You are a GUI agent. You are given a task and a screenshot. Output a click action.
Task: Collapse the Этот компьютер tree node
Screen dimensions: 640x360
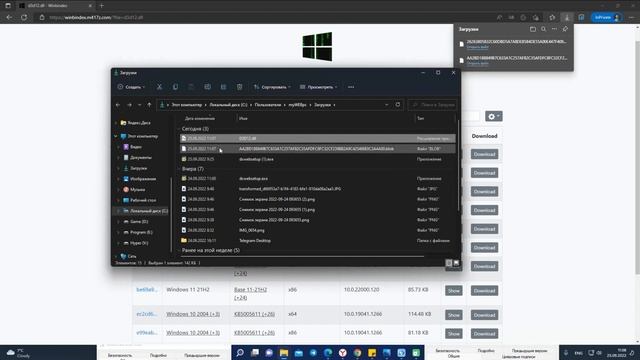(x=116, y=136)
